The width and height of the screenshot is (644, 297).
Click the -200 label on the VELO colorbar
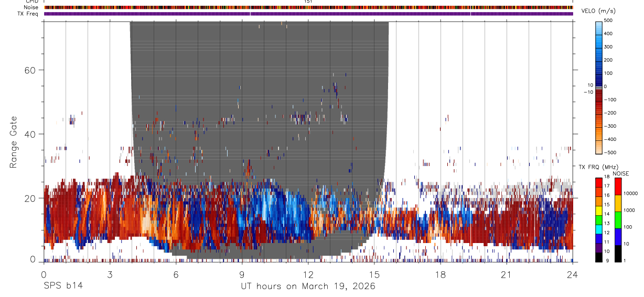(611, 113)
